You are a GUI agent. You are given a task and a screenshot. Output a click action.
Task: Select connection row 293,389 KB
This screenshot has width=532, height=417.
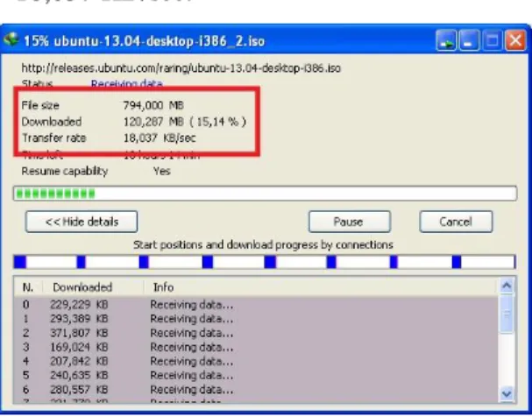(x=257, y=319)
